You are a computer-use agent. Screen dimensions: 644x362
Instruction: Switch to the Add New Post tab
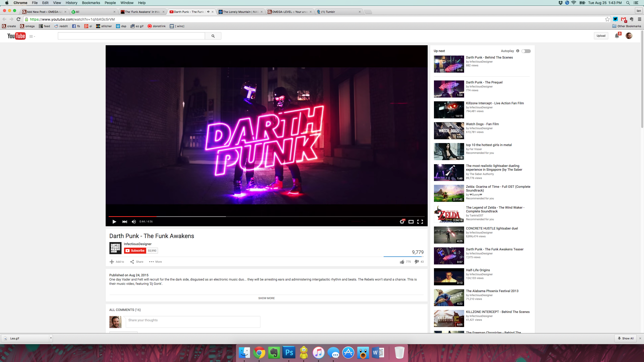coord(44,12)
